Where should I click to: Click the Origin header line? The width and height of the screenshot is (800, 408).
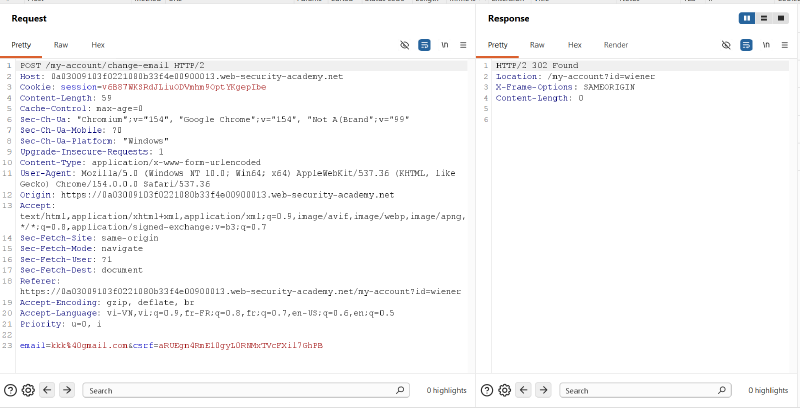coord(207,195)
